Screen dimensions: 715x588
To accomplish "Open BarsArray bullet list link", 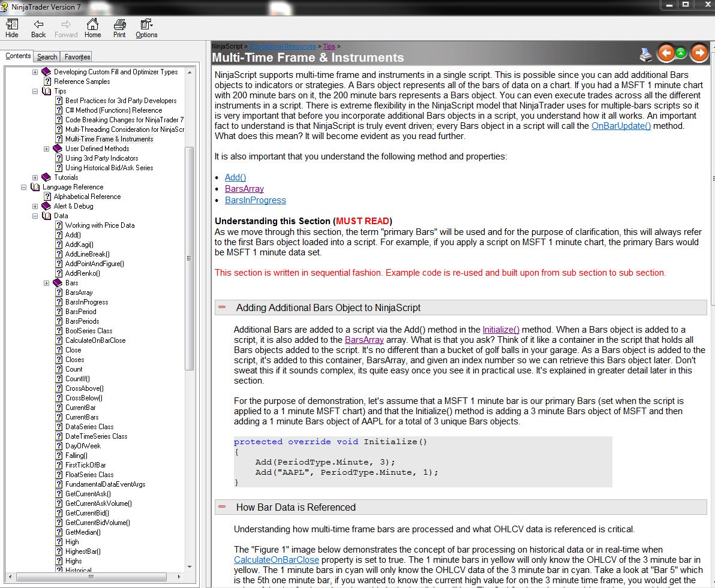I will 244,189.
